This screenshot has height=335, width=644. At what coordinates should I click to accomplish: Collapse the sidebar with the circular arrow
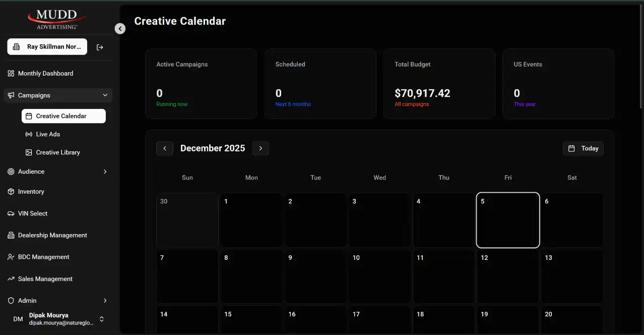119,29
